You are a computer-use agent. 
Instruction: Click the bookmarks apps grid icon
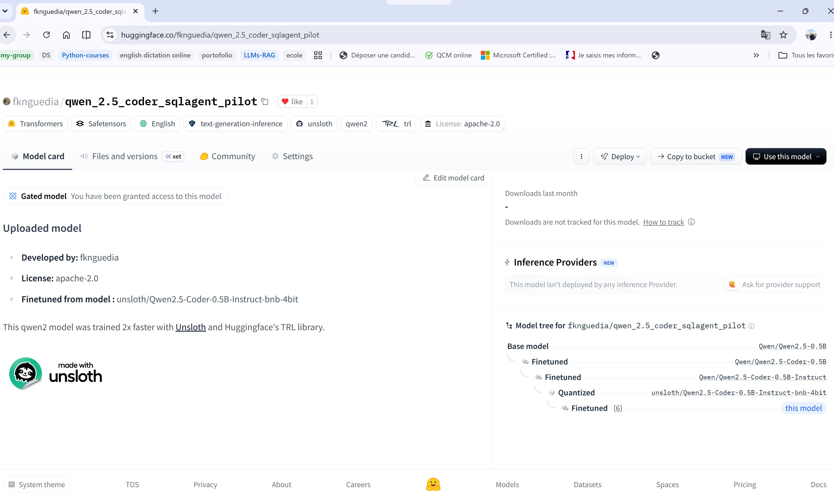pos(318,55)
